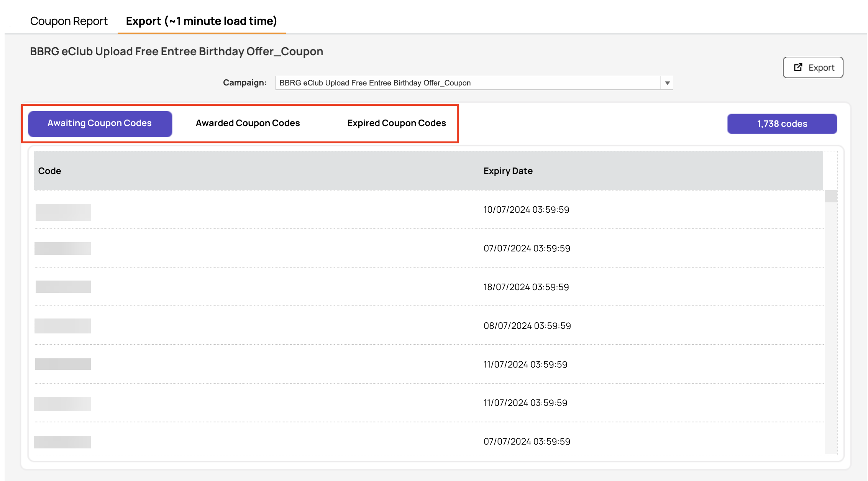Select the Awaiting Coupon Codes tab

click(x=100, y=123)
